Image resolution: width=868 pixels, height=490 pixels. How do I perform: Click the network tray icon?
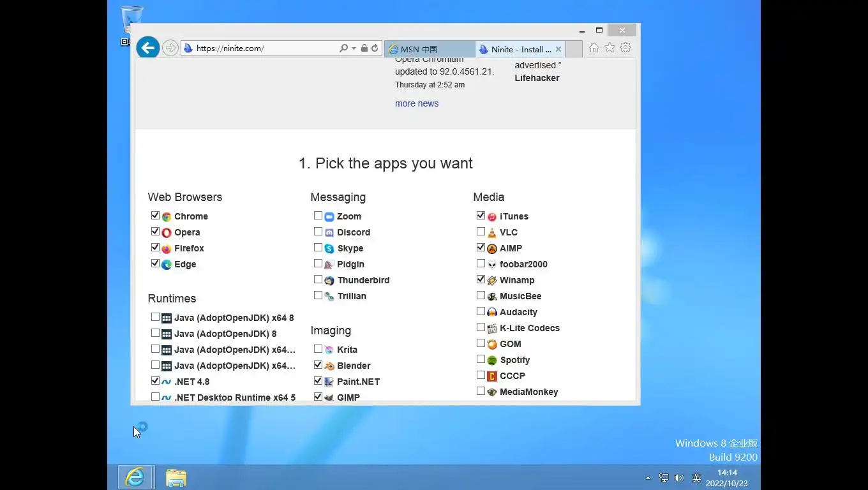pos(664,478)
